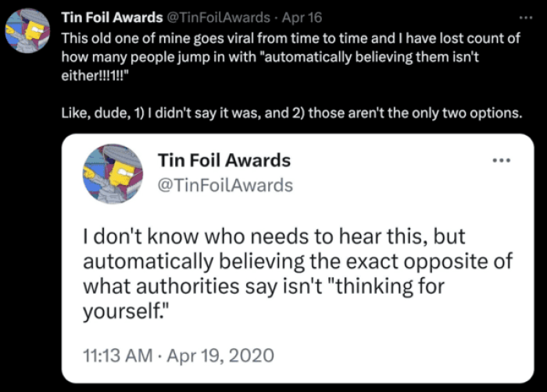Click the bold Tin Foil Awards name in quoted tweet

(223, 161)
